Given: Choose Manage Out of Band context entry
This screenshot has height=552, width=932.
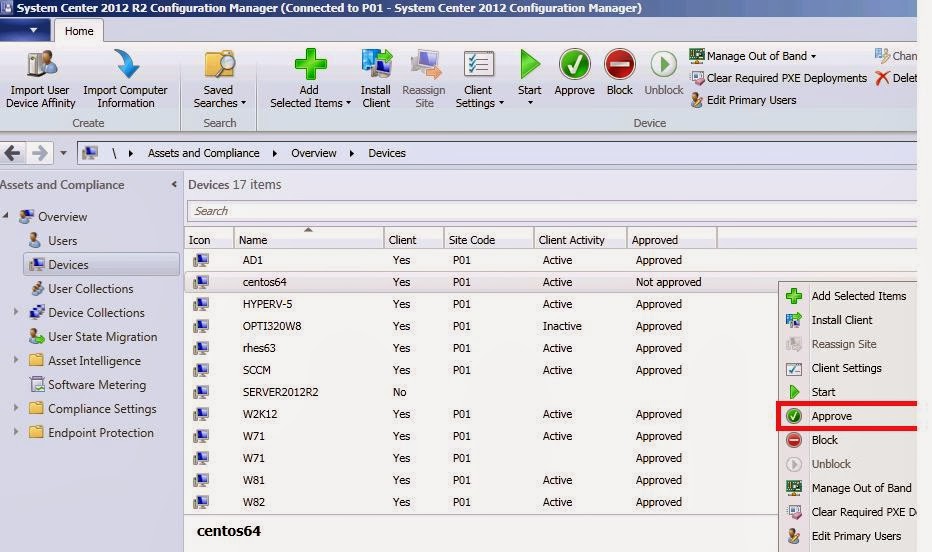Looking at the screenshot, I should point(849,488).
